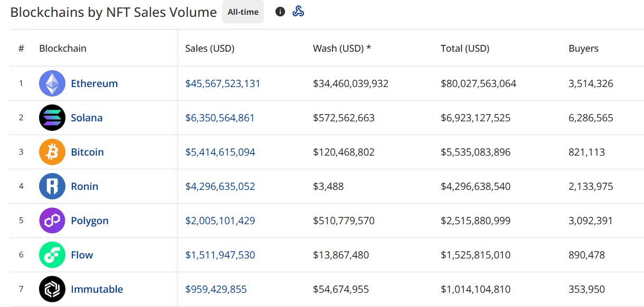Open Flow sales figure $1,511,947,530
The width and height of the screenshot is (644, 307).
pos(220,255)
